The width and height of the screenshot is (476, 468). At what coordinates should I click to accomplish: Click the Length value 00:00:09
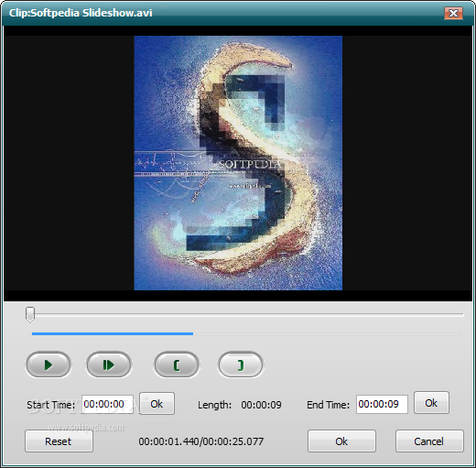262,405
